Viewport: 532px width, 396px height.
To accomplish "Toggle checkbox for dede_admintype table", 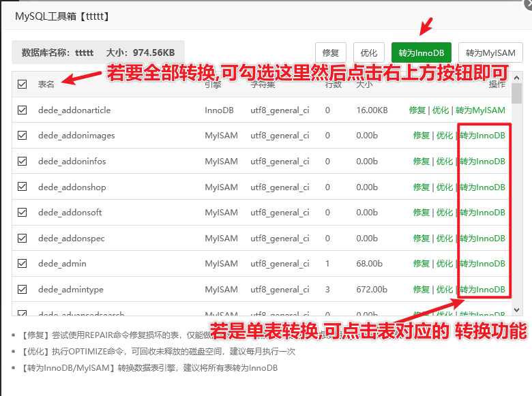I will pos(23,290).
